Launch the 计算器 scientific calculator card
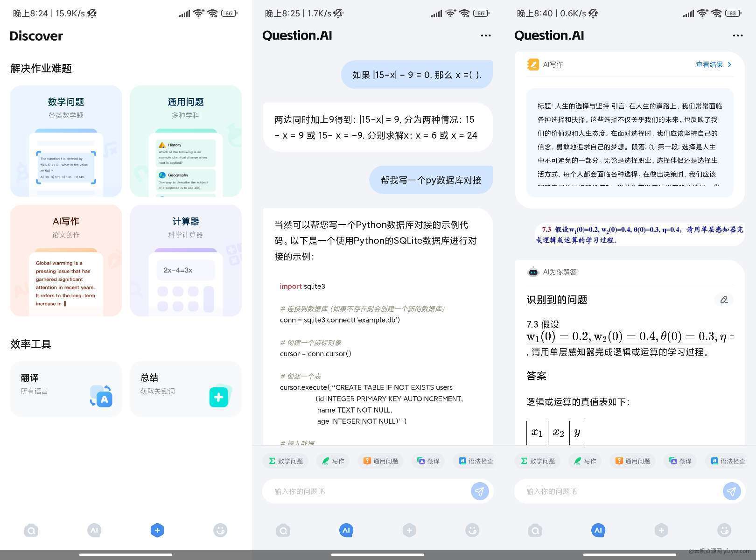The width and height of the screenshot is (756, 560). pos(185,260)
